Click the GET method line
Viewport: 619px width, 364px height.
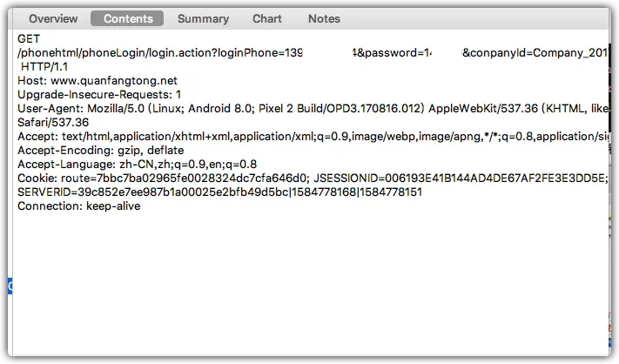coord(29,38)
